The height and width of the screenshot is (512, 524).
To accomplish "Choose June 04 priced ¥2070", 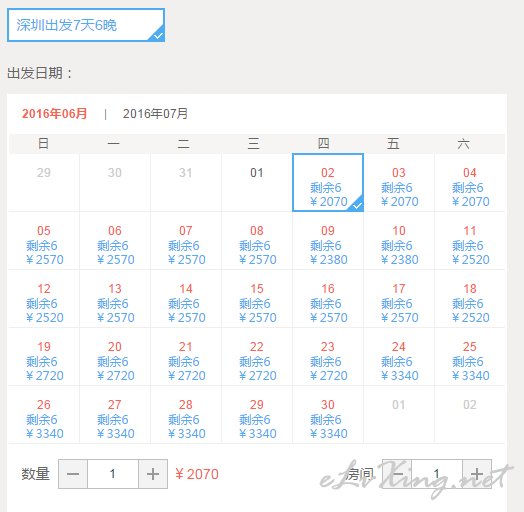I will [470, 182].
